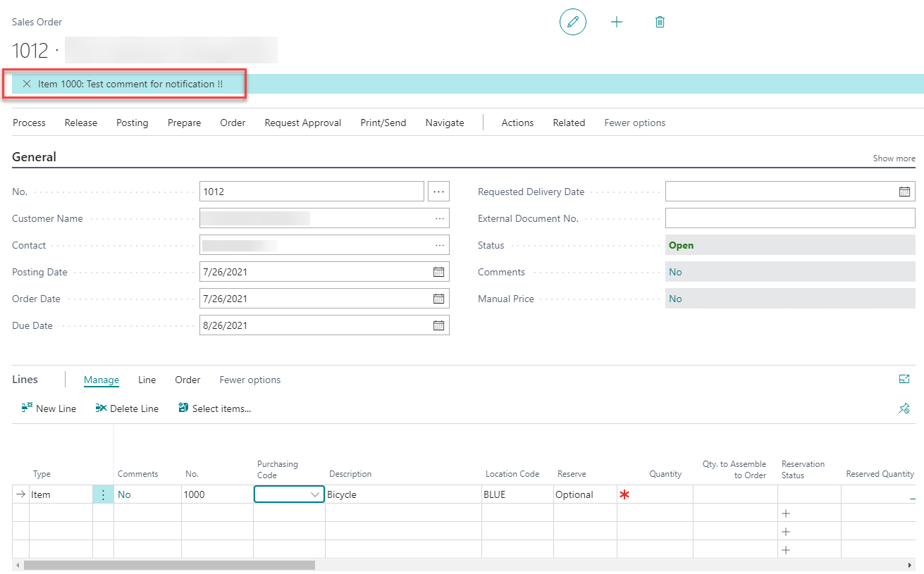Click the pencil edit icon
Viewport: 924px width, 574px height.
pos(572,22)
